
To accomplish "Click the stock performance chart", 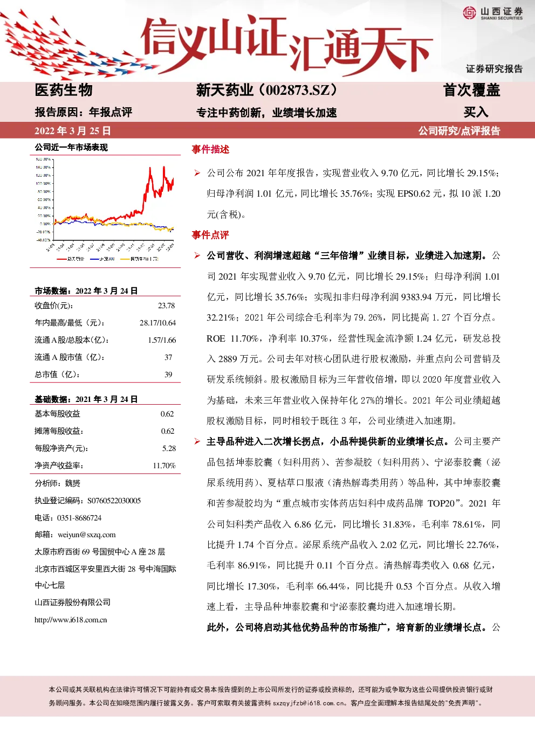I will (105, 211).
